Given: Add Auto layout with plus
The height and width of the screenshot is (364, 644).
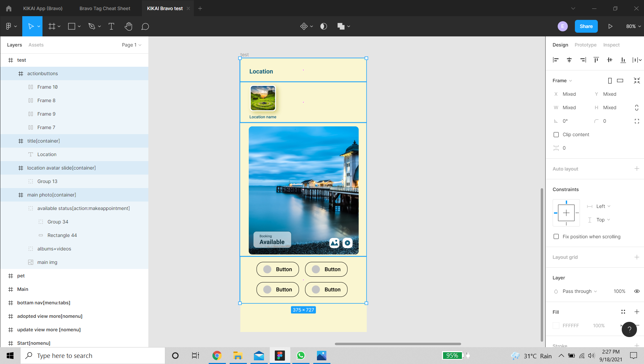Looking at the screenshot, I should pyautogui.click(x=637, y=169).
